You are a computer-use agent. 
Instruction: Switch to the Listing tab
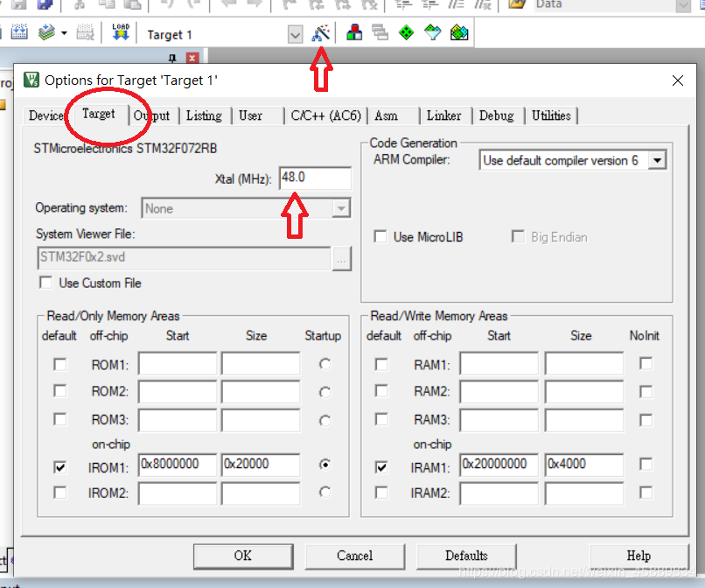click(204, 115)
